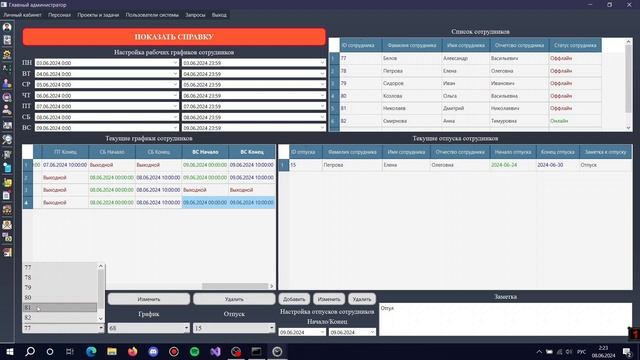Open Task View from the taskbar

click(70, 351)
